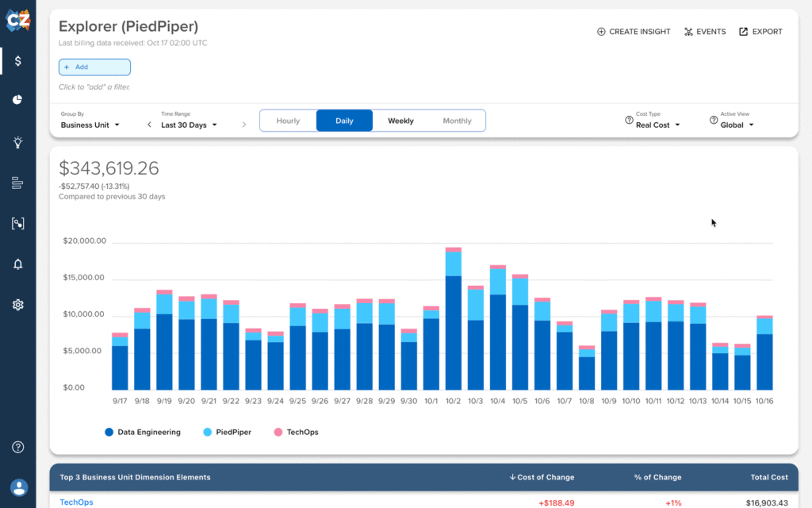
Task: Click the 9/19 bar in chart
Action: (164, 340)
